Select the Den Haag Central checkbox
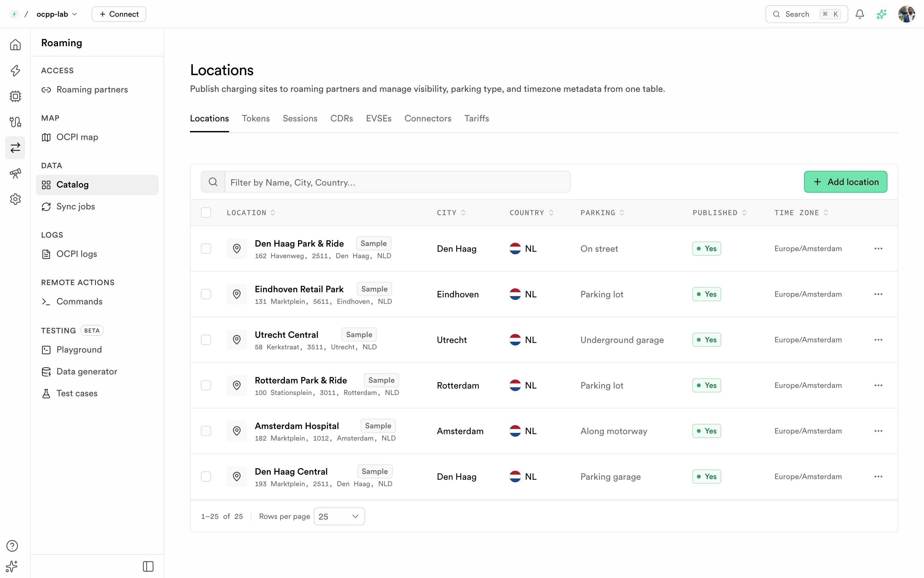The image size is (924, 578). click(206, 476)
